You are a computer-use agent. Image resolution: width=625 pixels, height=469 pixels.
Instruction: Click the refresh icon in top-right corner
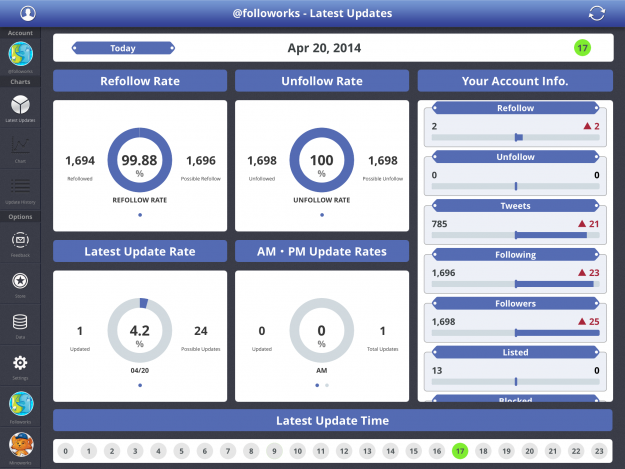pos(597,13)
